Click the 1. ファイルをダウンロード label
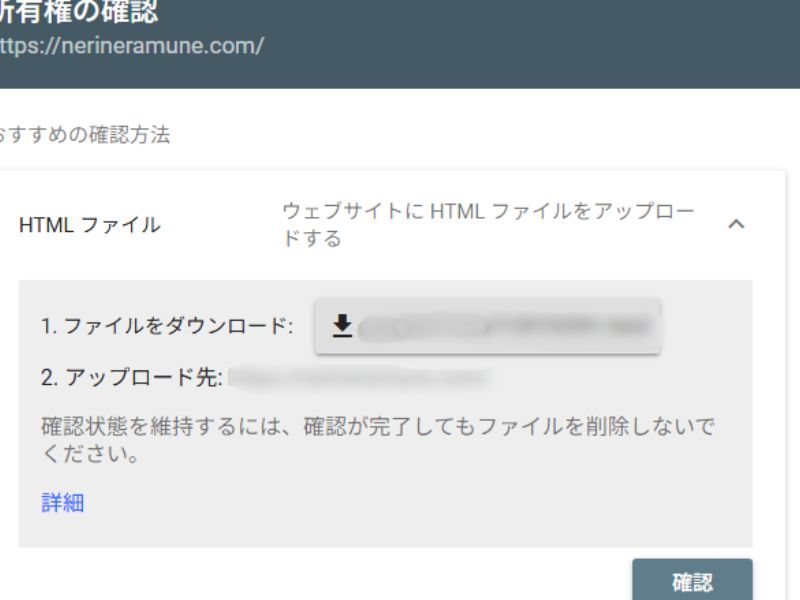 tap(167, 326)
